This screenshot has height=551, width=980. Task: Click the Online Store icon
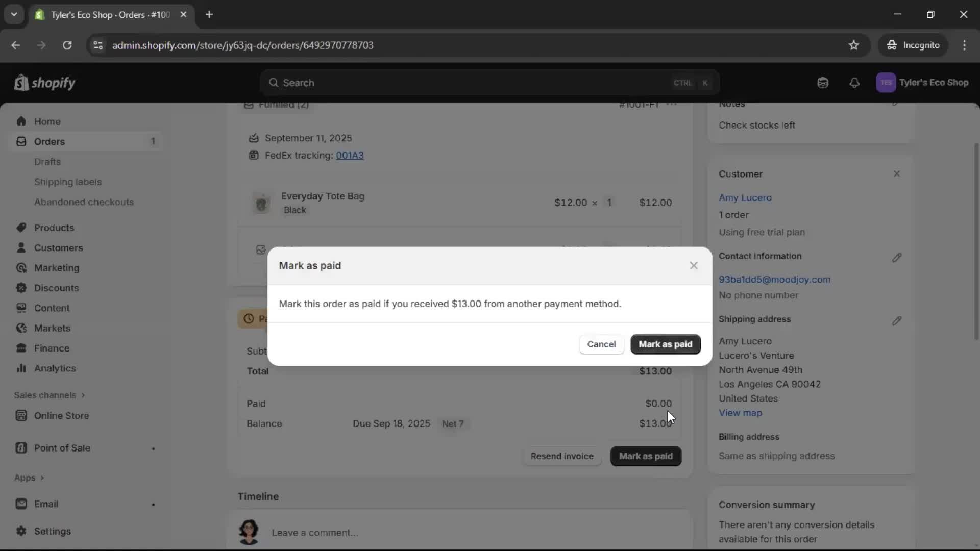(21, 416)
